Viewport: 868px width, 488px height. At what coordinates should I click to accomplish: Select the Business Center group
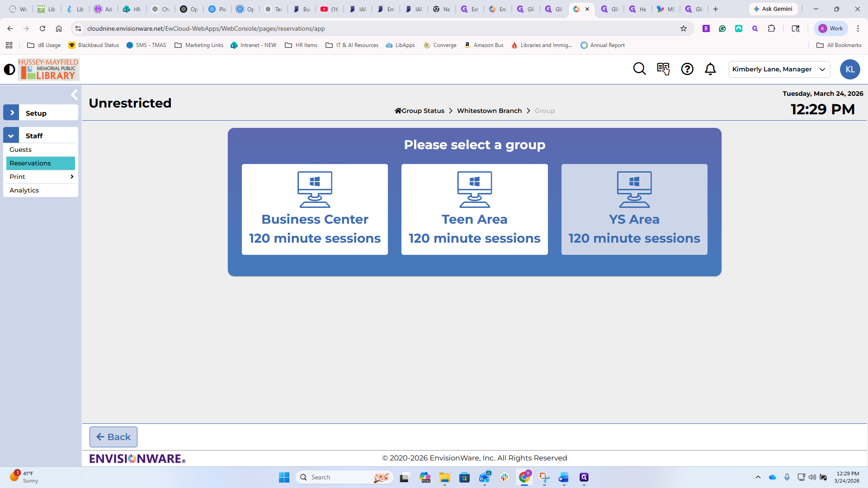315,209
